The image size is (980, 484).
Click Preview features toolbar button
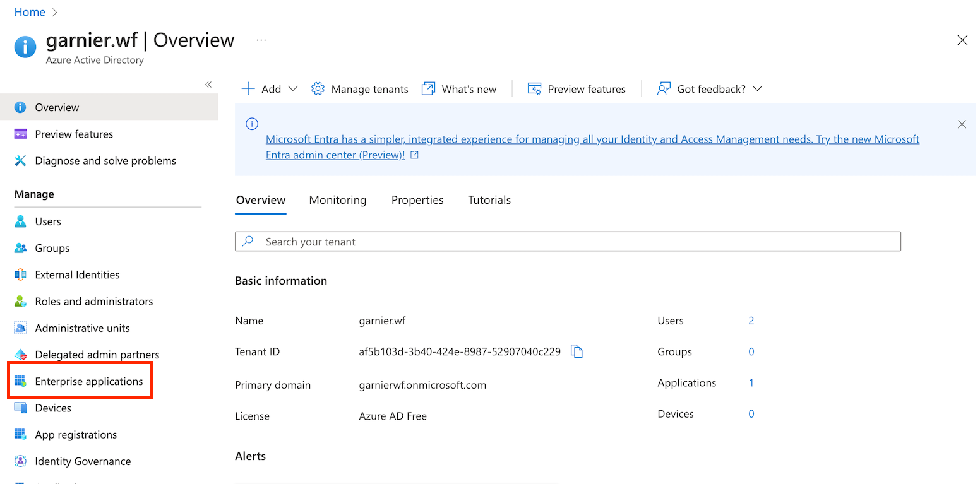click(x=577, y=89)
